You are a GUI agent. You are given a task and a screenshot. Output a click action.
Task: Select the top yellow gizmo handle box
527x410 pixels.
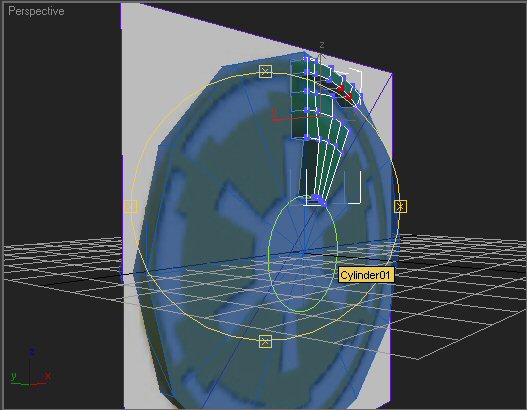(266, 71)
